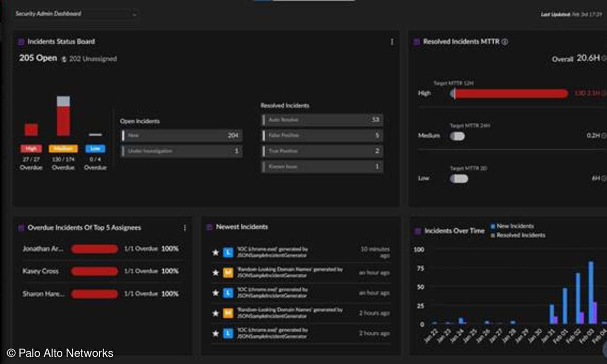The width and height of the screenshot is (607, 364).
Task: Click the Medium severity MTTR progress bar
Action: [457, 136]
